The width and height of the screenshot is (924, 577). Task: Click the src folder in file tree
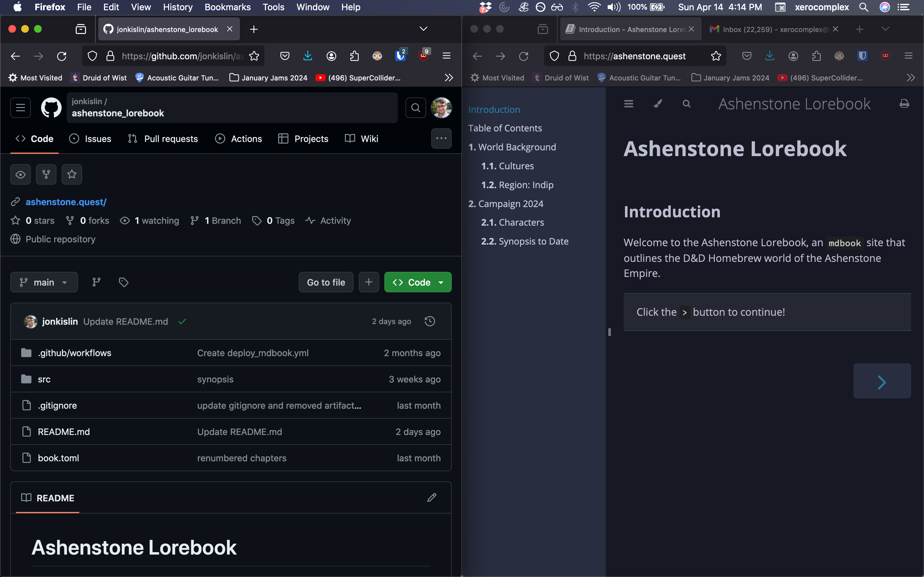[43, 379]
